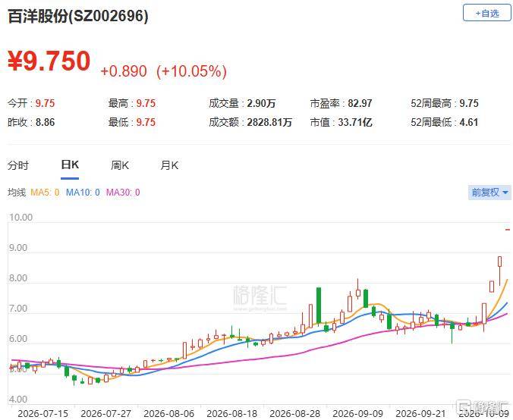The width and height of the screenshot is (513, 420).
Task: Click the 最高 value 9.75
Action: [x=146, y=103]
